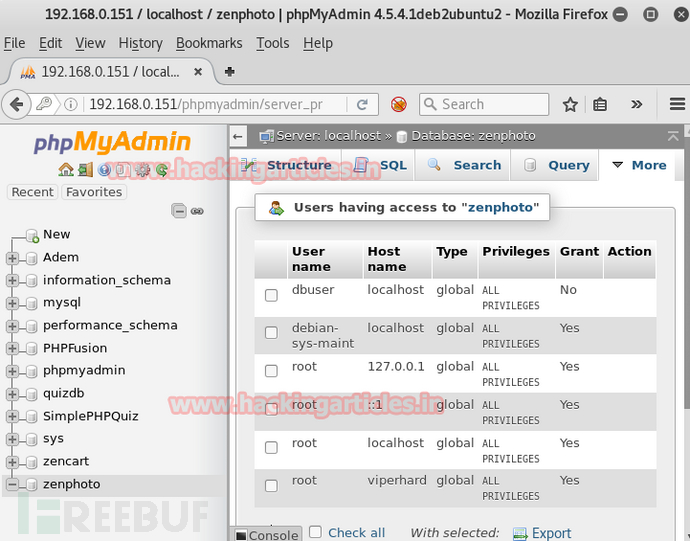Screen dimensions: 690x541
Task: Click the Server: localhost breadcrumb link
Action: point(328,136)
